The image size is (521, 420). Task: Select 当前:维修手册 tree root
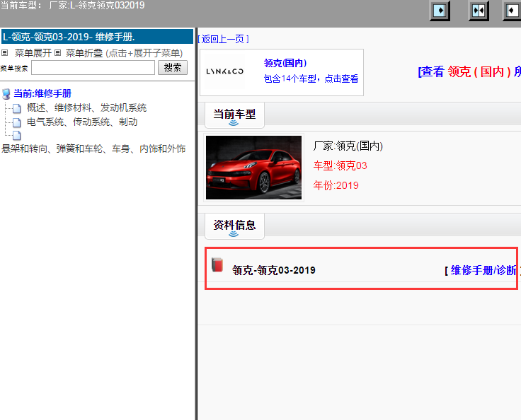click(x=42, y=93)
